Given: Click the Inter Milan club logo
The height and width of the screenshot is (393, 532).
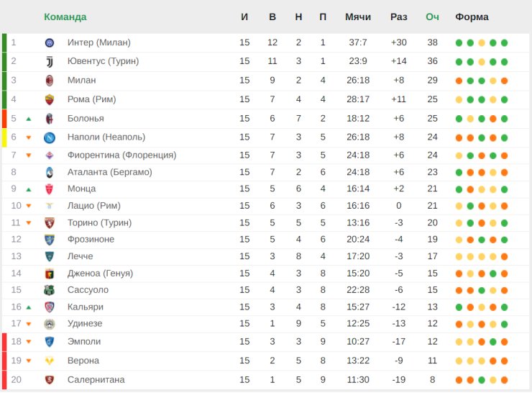Looking at the screenshot, I should point(50,42).
